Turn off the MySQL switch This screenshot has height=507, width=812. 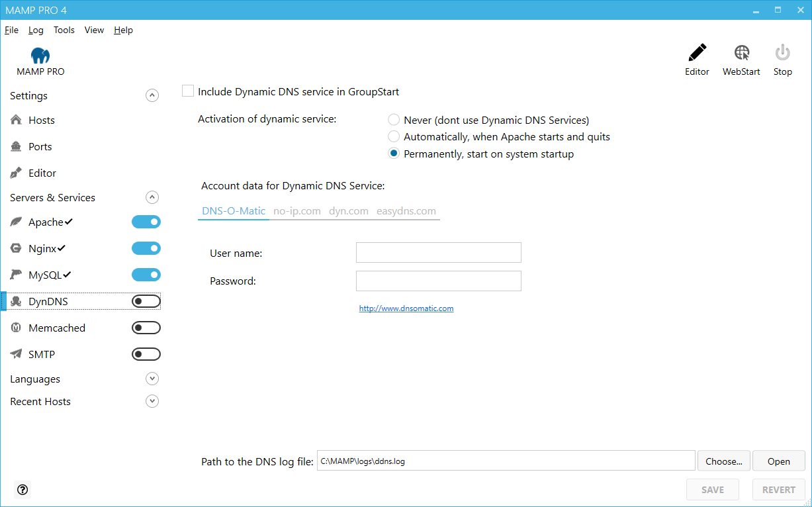(x=146, y=275)
